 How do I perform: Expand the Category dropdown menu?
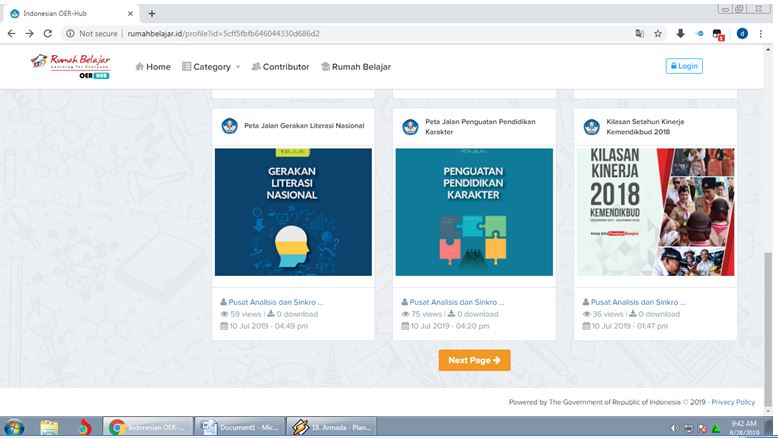coord(211,66)
